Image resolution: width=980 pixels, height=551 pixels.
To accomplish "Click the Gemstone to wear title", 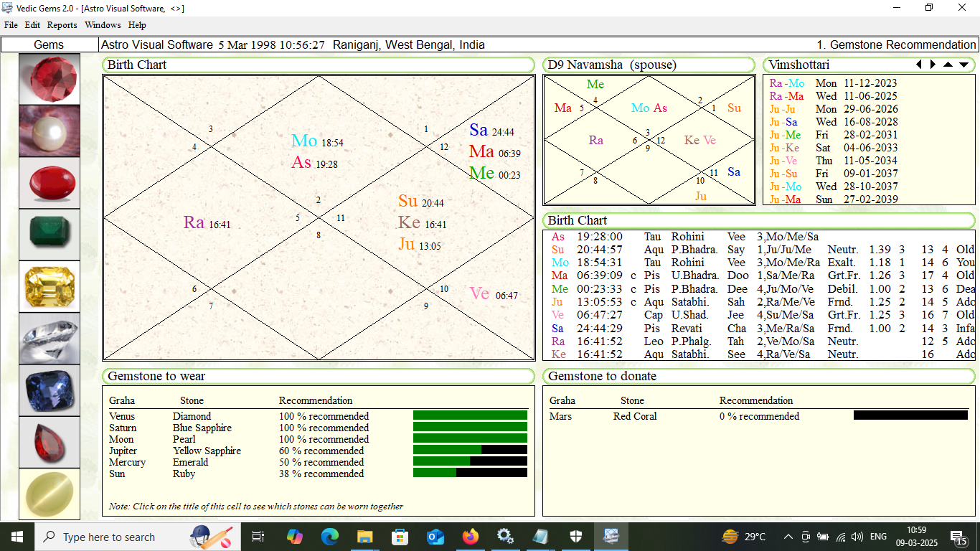I will pyautogui.click(x=156, y=376).
